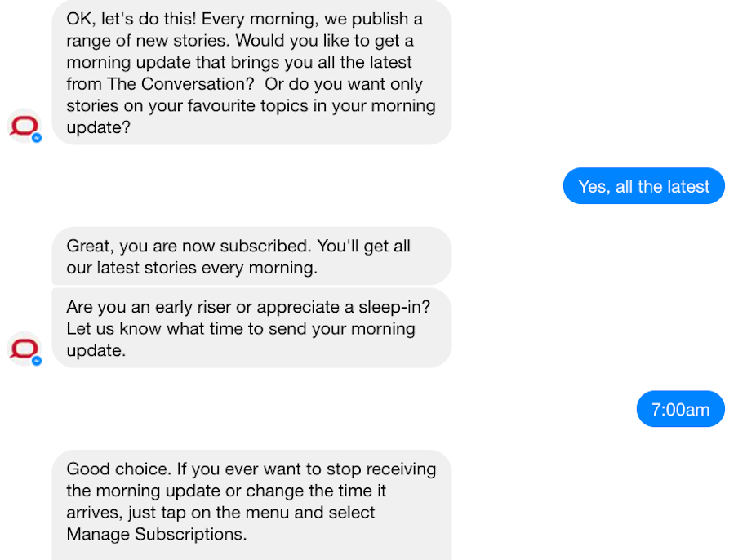Select the '7:00am' reply bubble

[680, 409]
